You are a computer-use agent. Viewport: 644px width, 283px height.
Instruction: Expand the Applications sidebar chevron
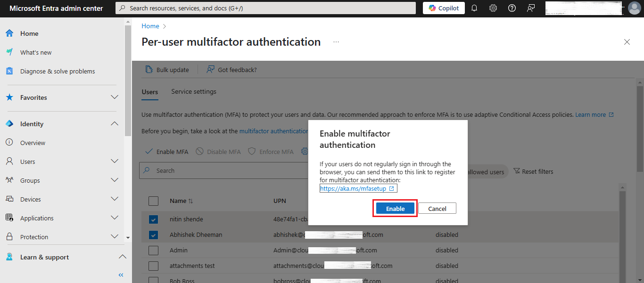[x=115, y=218]
